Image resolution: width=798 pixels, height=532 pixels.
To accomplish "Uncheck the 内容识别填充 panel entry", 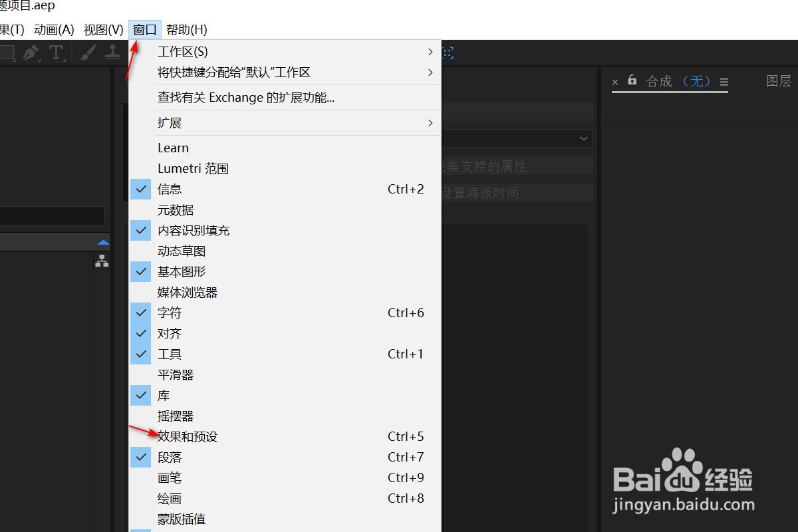I will click(x=285, y=230).
